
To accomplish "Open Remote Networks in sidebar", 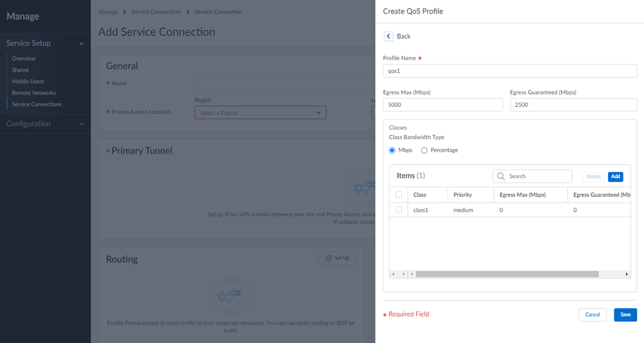I will tap(33, 93).
